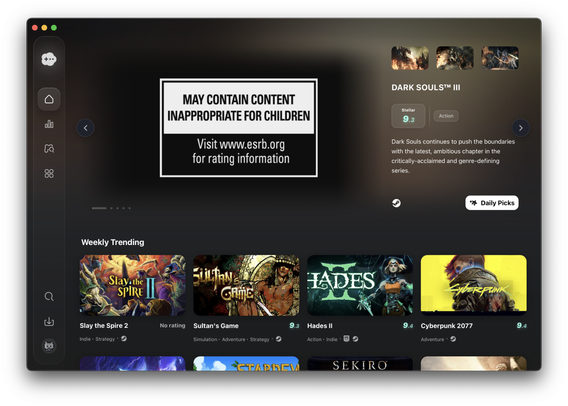Open the Stardew Valley card in second row
Image resolution: width=568 pixels, height=406 pixels.
(246, 364)
